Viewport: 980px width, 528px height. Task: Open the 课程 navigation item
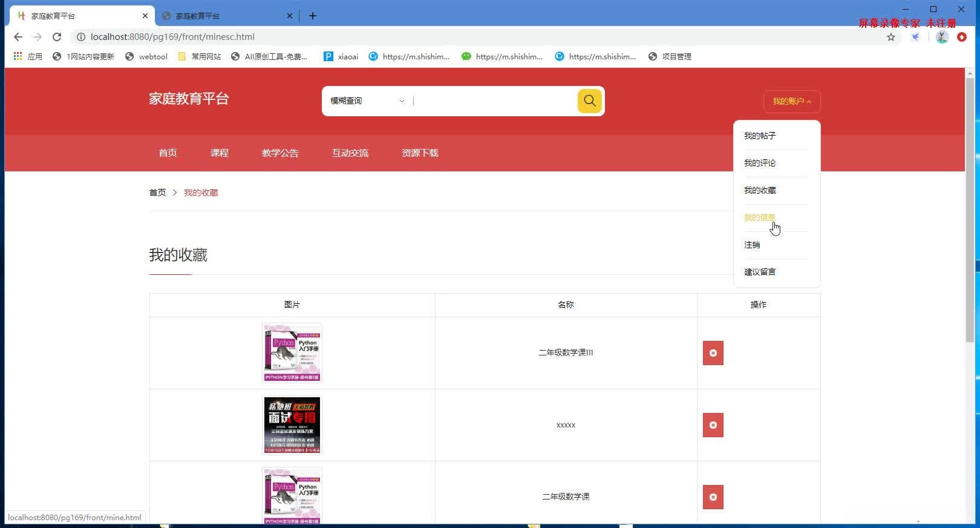click(220, 153)
